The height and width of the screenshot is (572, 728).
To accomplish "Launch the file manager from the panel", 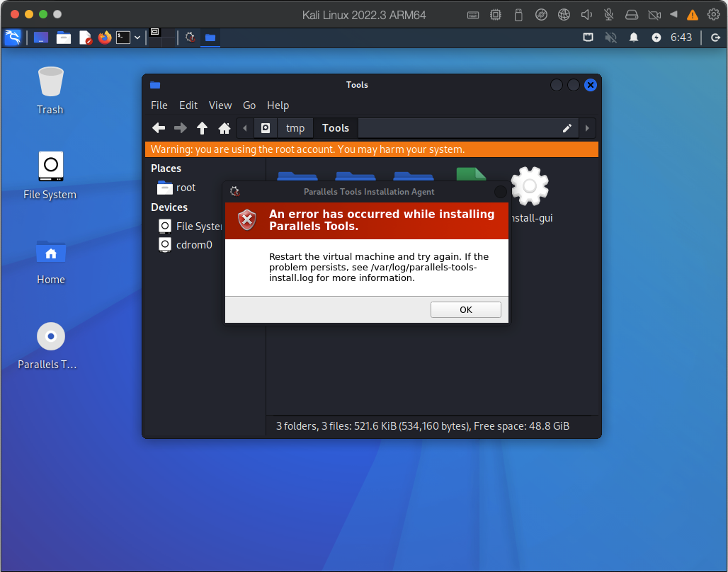I will [x=64, y=38].
